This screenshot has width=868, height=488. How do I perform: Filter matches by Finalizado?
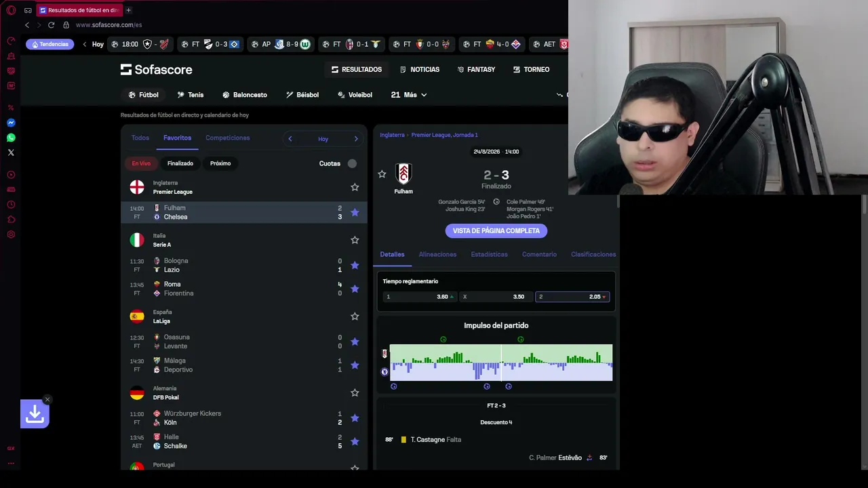pyautogui.click(x=180, y=163)
